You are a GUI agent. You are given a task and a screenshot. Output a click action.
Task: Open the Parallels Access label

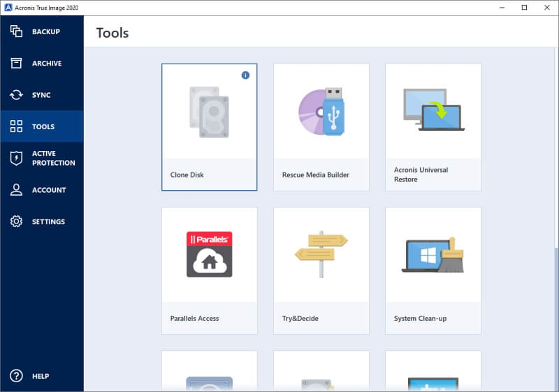pyautogui.click(x=195, y=318)
